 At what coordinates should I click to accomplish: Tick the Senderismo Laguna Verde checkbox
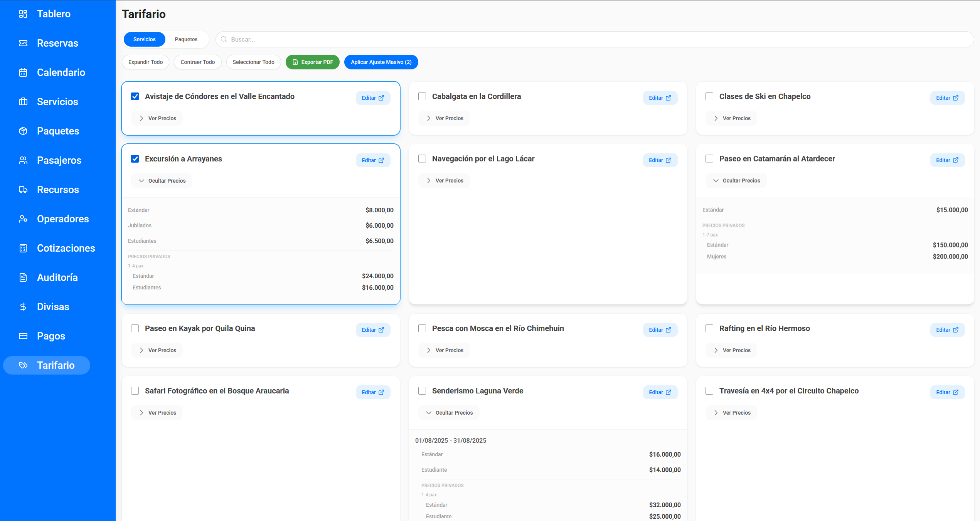[422, 391]
